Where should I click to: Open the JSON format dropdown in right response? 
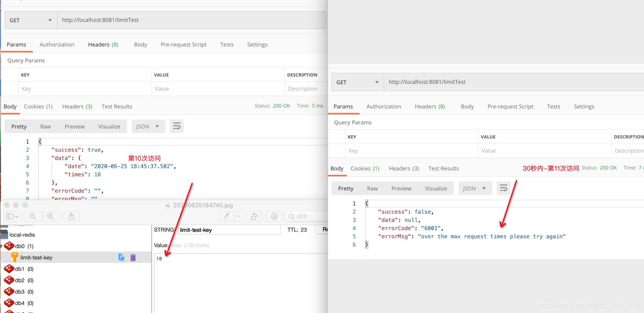[x=474, y=188]
